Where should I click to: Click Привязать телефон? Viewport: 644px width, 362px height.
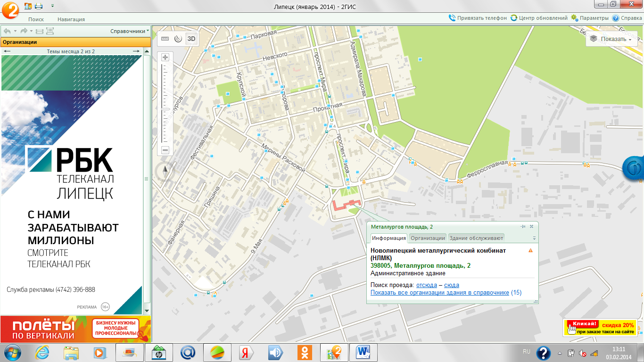pyautogui.click(x=478, y=18)
